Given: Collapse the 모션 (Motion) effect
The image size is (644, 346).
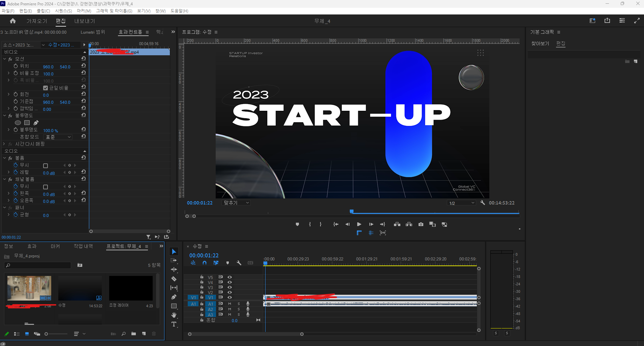Looking at the screenshot, I should pyautogui.click(x=5, y=59).
